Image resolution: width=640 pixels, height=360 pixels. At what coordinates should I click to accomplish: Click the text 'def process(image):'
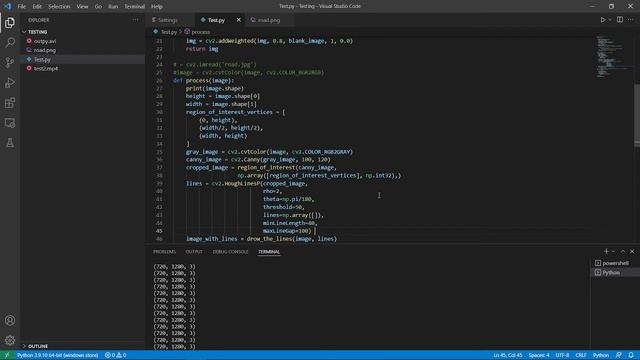coord(203,80)
